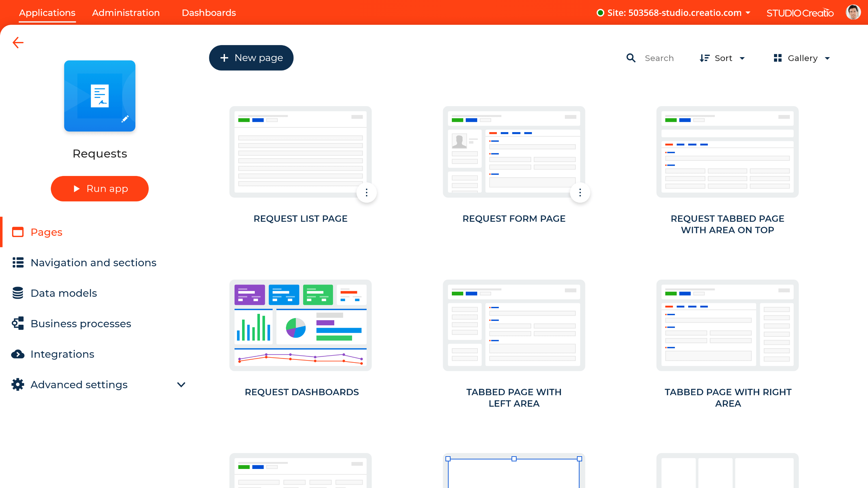Open the Pages section in sidebar
Screen dimensions: 868x488
pos(46,232)
